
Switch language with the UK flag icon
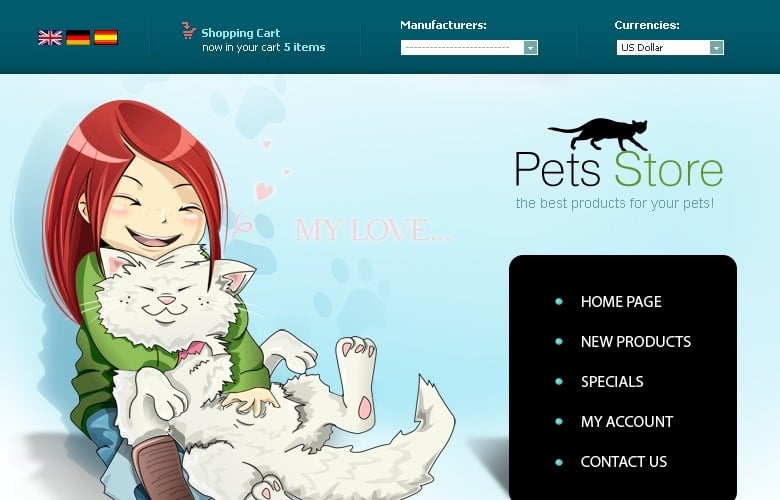[x=50, y=38]
